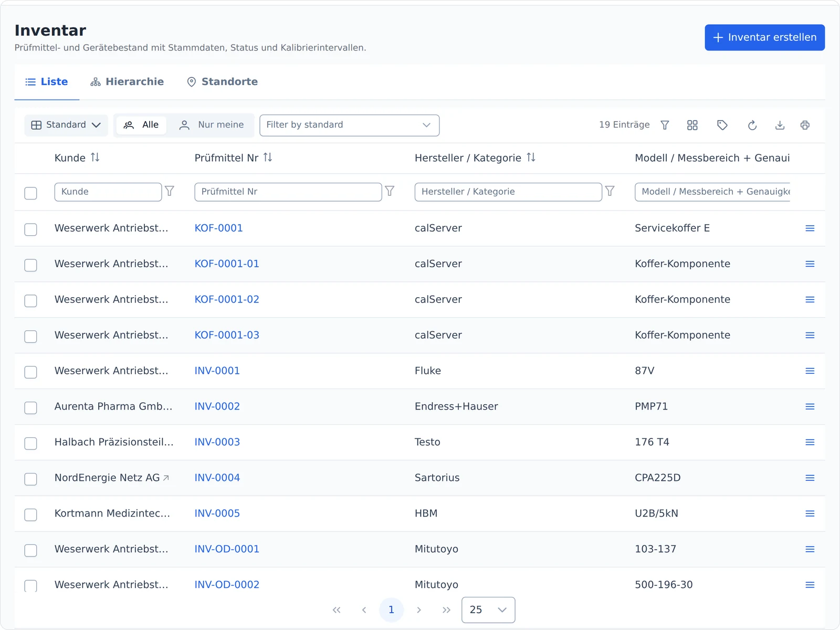Open the KOF-0001 inventory link
The width and height of the screenshot is (840, 630).
pos(218,228)
